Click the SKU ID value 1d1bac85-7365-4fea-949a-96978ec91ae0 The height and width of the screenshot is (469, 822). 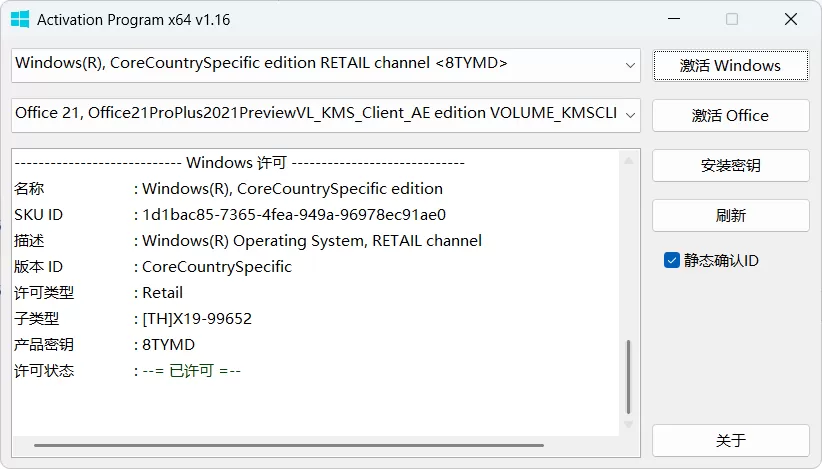(294, 215)
